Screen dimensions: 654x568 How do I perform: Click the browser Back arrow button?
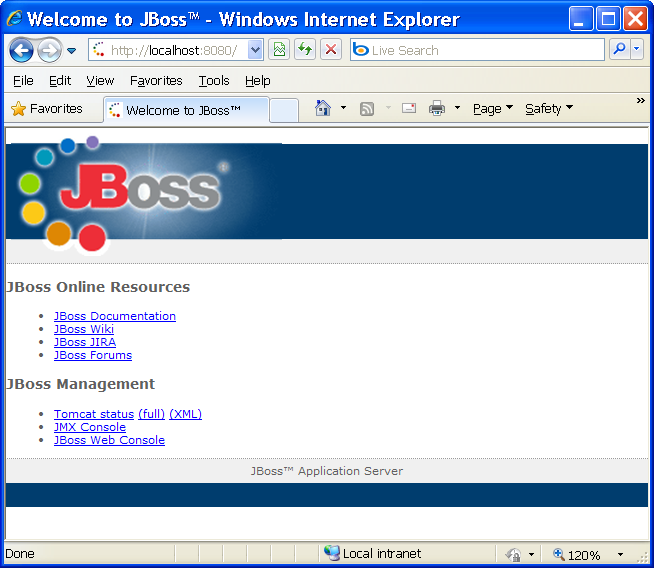coord(21,50)
